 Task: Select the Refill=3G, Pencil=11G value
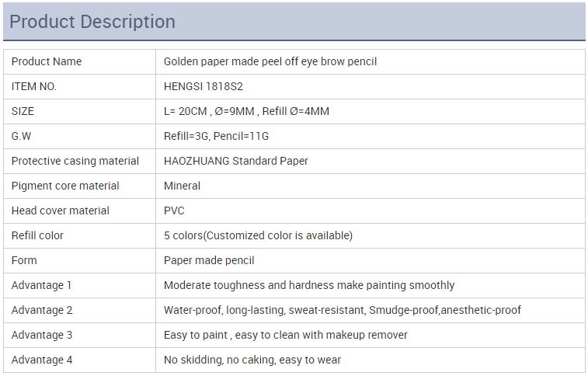[216, 136]
